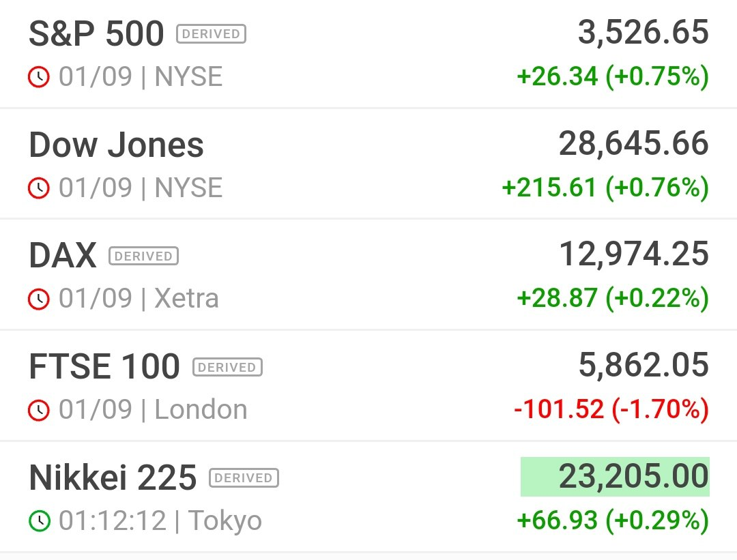Open the S&P 500 index name
Image resolution: width=737 pixels, height=560 pixels.
tap(96, 34)
